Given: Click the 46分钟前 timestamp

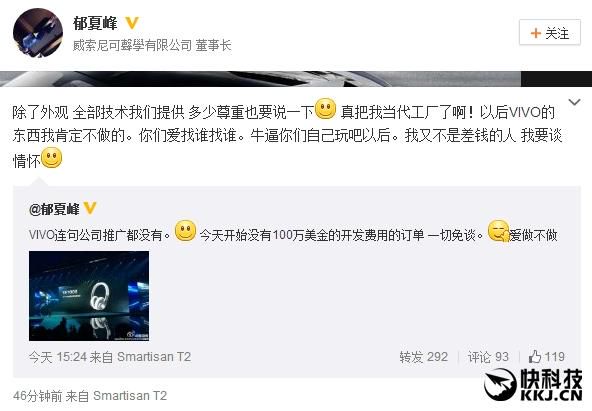Looking at the screenshot, I should click(37, 396).
